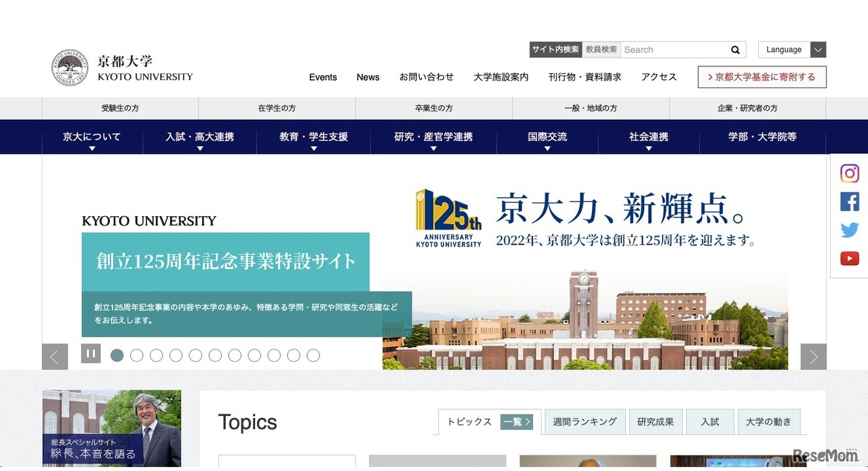This screenshot has height=471, width=868.
Task: Open the Facebook page icon
Action: [x=849, y=201]
